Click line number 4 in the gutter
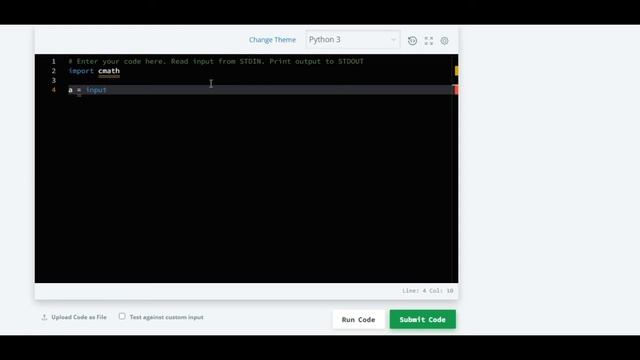Image resolution: width=640 pixels, height=360 pixels. coord(53,90)
